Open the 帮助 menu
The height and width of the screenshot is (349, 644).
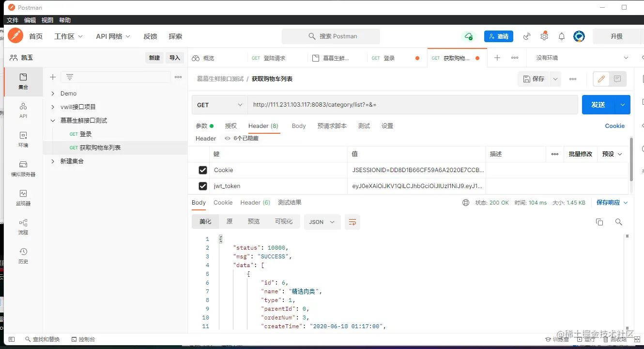click(x=65, y=20)
